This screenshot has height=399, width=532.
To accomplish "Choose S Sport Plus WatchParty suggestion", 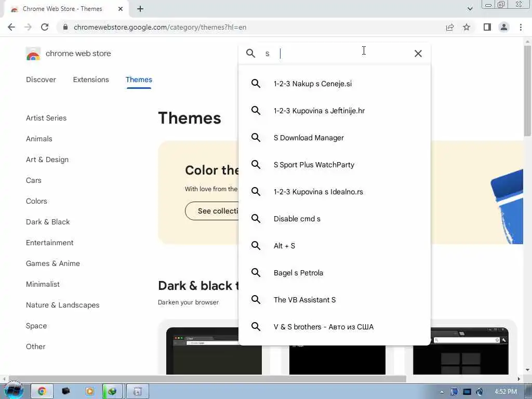I will click(335, 165).
